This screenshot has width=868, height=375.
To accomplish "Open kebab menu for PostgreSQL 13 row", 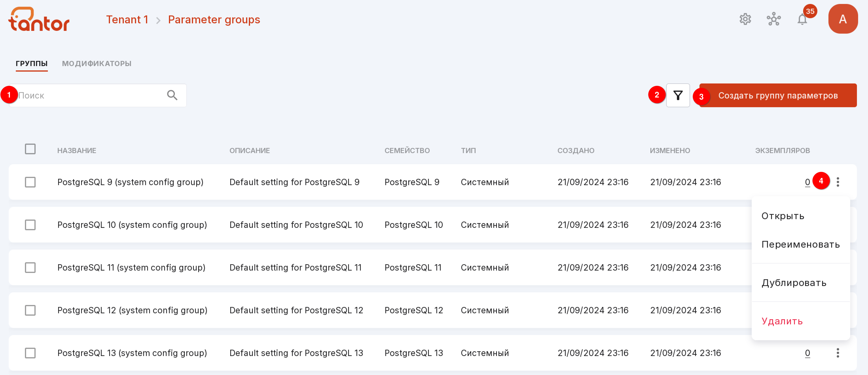I will pyautogui.click(x=838, y=353).
